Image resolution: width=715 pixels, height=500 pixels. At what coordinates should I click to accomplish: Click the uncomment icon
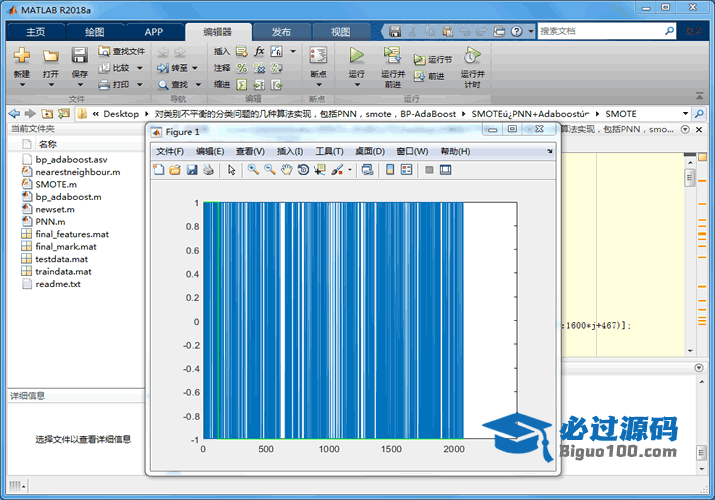pos(259,68)
